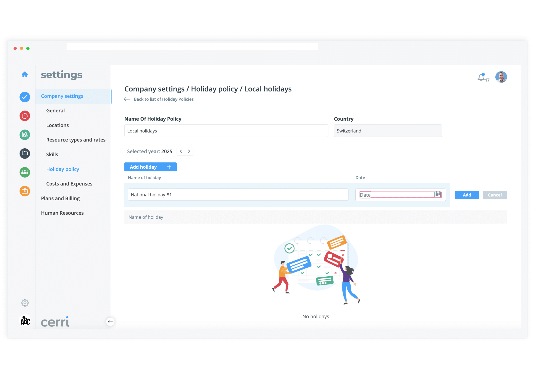Open the green people team module

tap(25, 172)
